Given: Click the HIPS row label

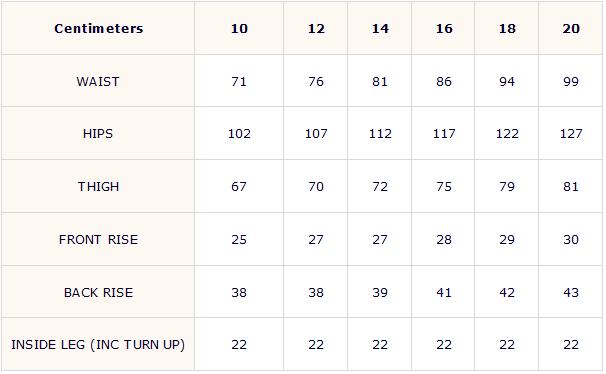Looking at the screenshot, I should (x=98, y=134).
